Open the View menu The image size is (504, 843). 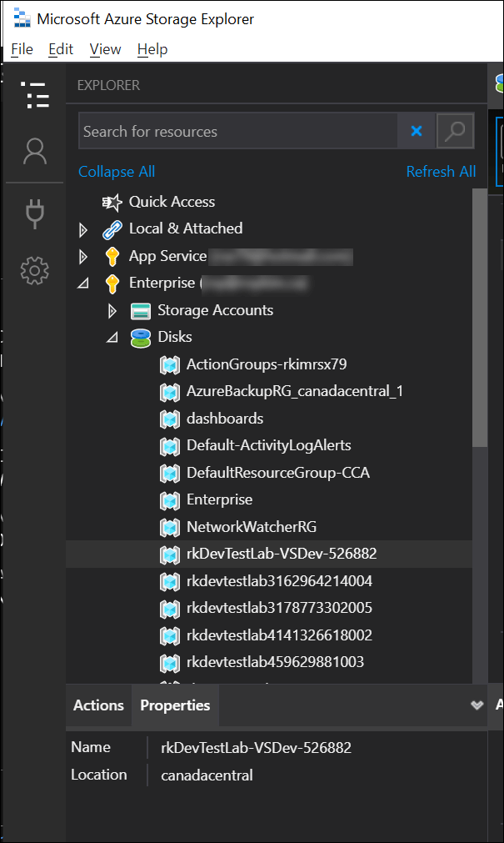click(105, 49)
